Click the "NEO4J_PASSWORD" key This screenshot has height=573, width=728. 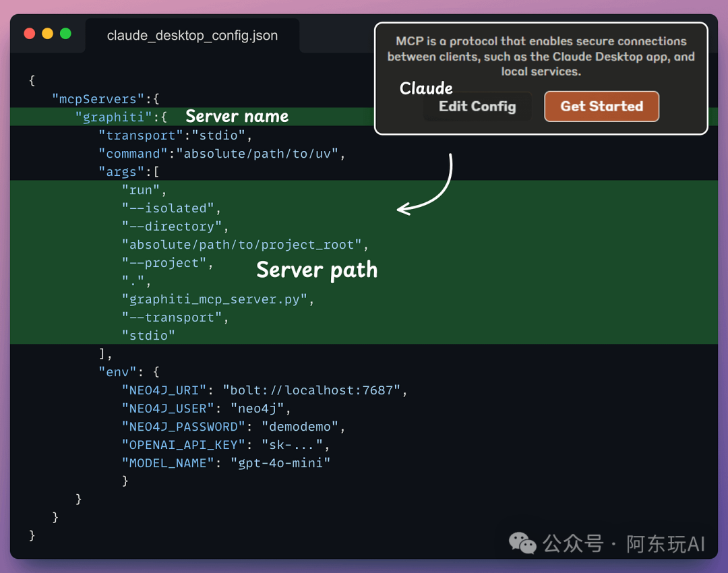(183, 426)
